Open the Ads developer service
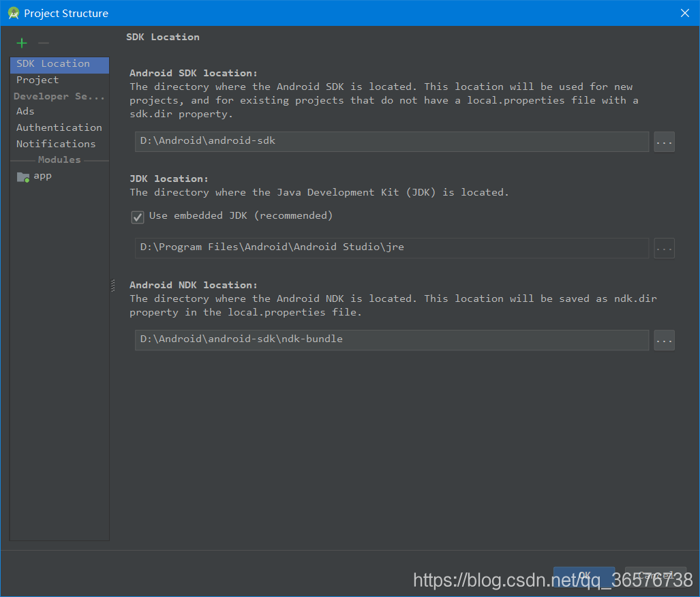Viewport: 700px width, 597px height. [59, 111]
